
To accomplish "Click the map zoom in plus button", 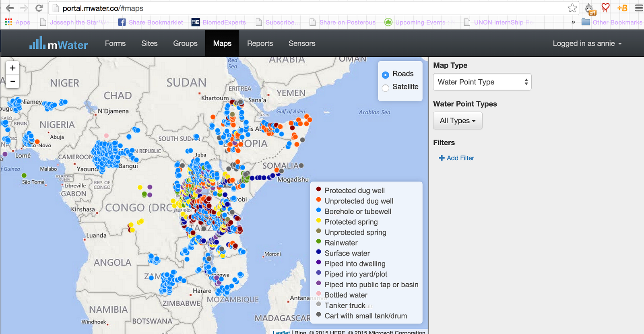I will click(13, 68).
